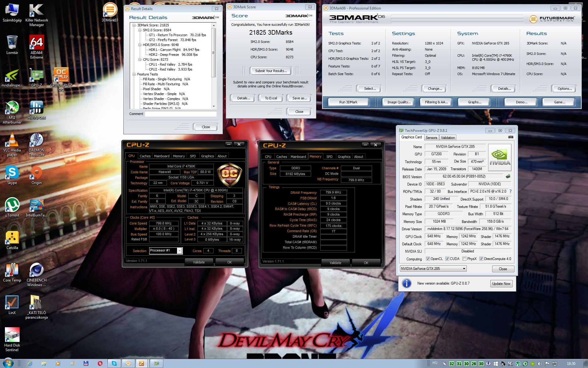Click Internet Explorer in the taskbar

pos(30,363)
